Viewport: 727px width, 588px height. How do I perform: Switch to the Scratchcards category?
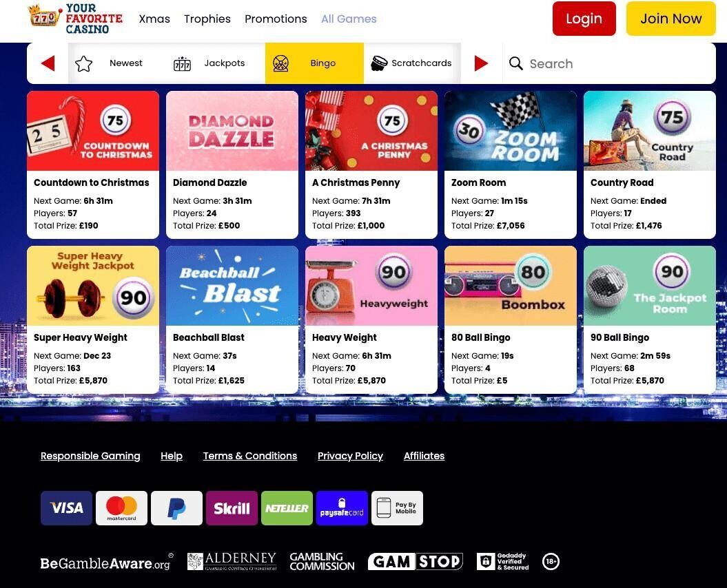pos(411,63)
